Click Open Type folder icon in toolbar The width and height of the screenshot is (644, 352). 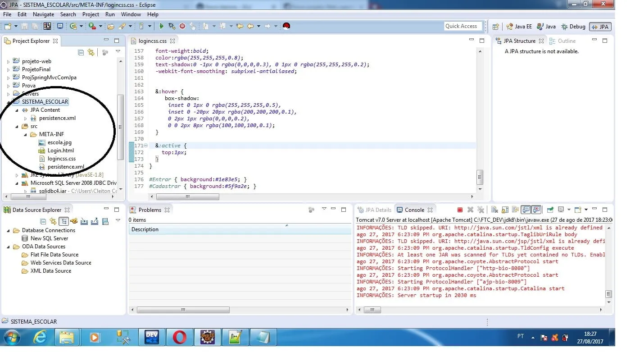(x=112, y=26)
